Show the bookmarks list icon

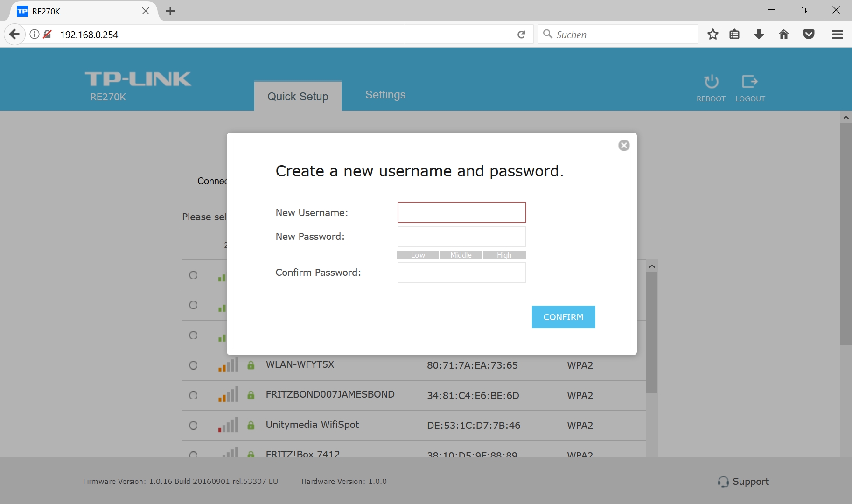tap(734, 35)
